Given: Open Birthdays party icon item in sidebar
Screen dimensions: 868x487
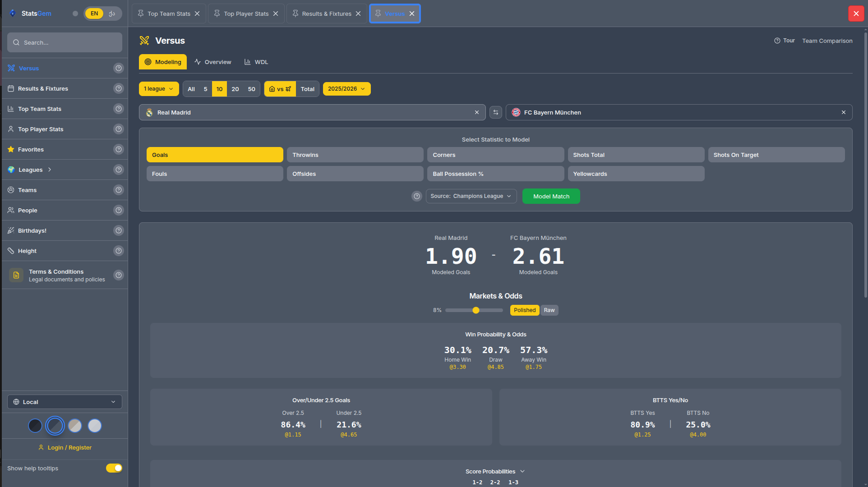Looking at the screenshot, I should tap(32, 230).
